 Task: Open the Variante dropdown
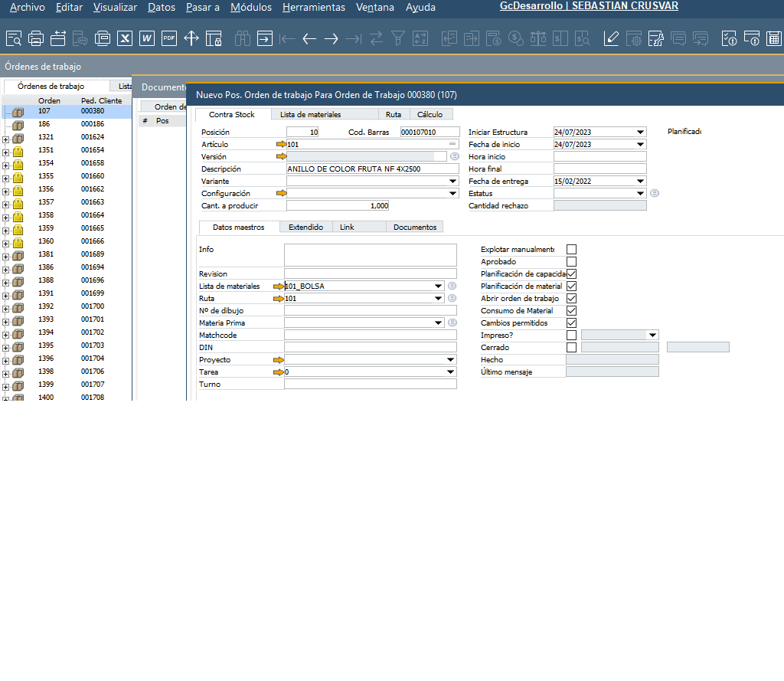tap(452, 181)
